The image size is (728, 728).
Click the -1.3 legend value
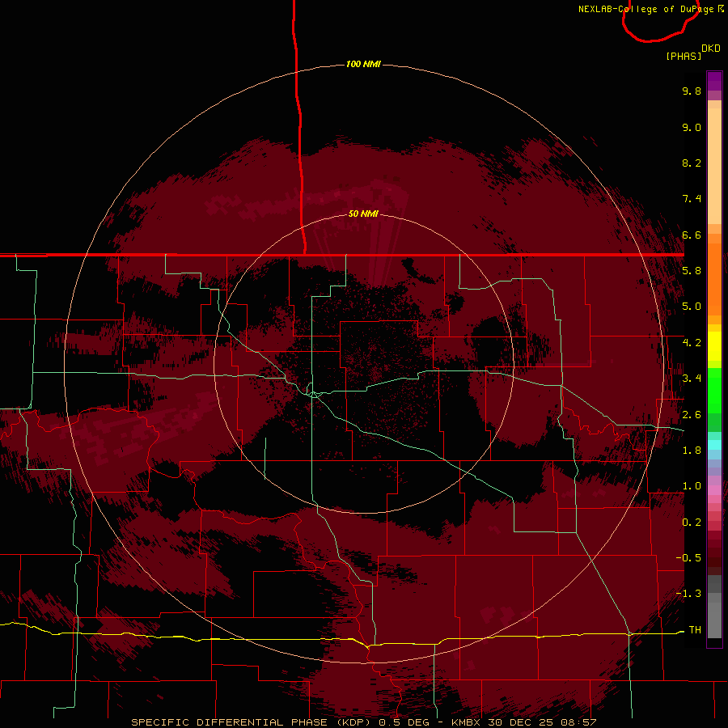coord(689,594)
